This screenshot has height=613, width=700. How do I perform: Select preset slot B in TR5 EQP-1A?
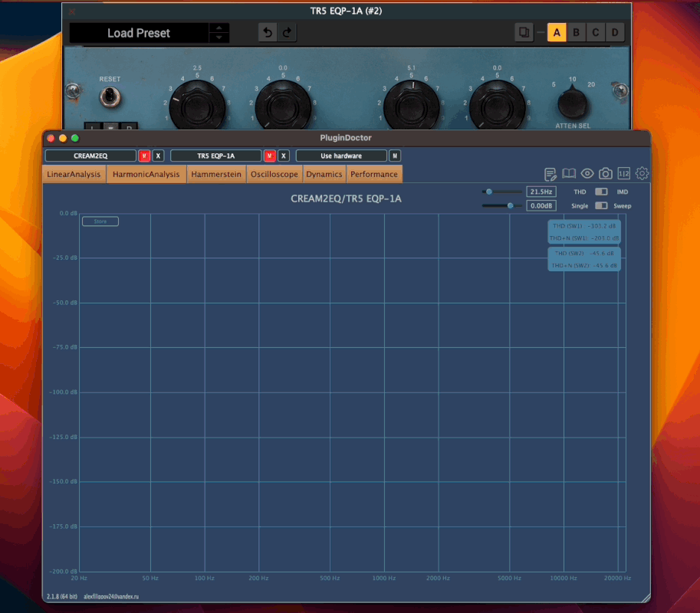coord(576,33)
